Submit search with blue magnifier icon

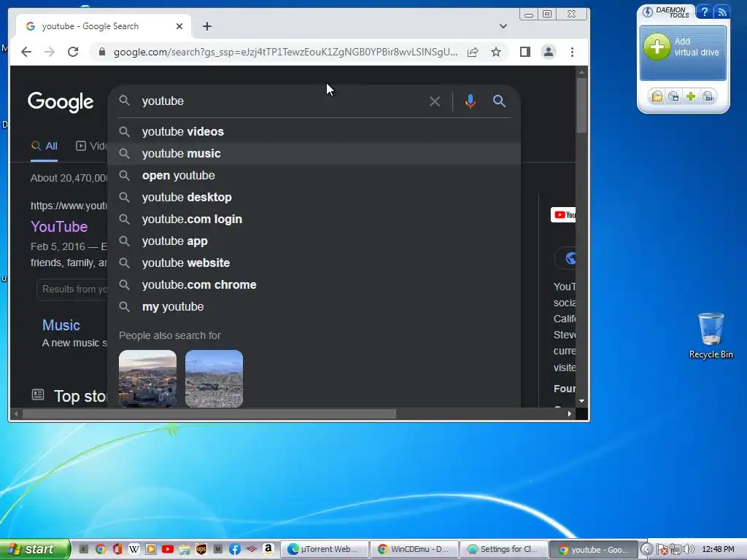click(x=499, y=101)
